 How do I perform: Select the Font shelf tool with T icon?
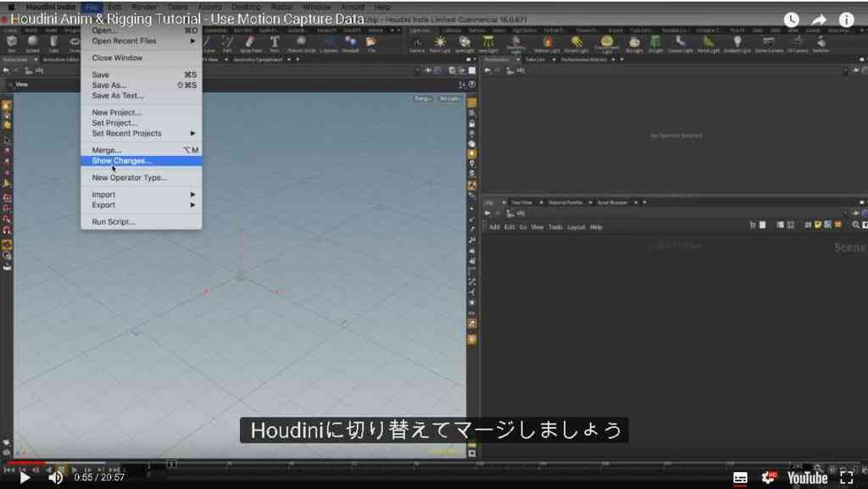pos(275,43)
